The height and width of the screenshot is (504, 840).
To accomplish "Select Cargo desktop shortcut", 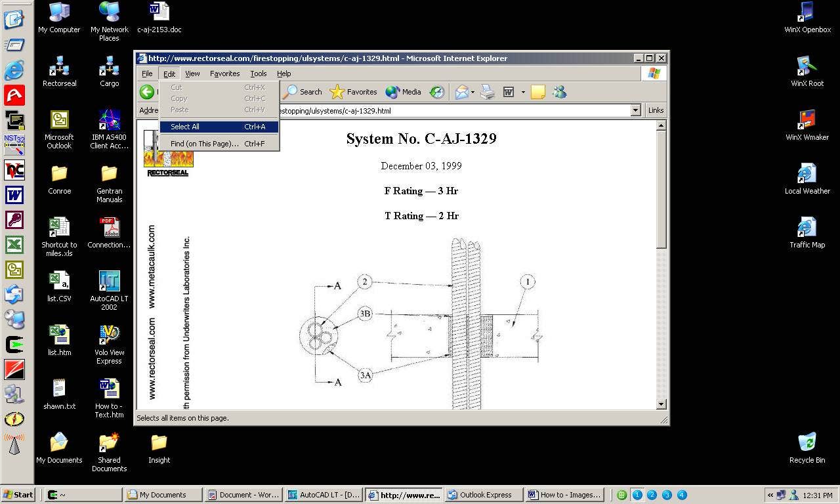I will click(109, 72).
